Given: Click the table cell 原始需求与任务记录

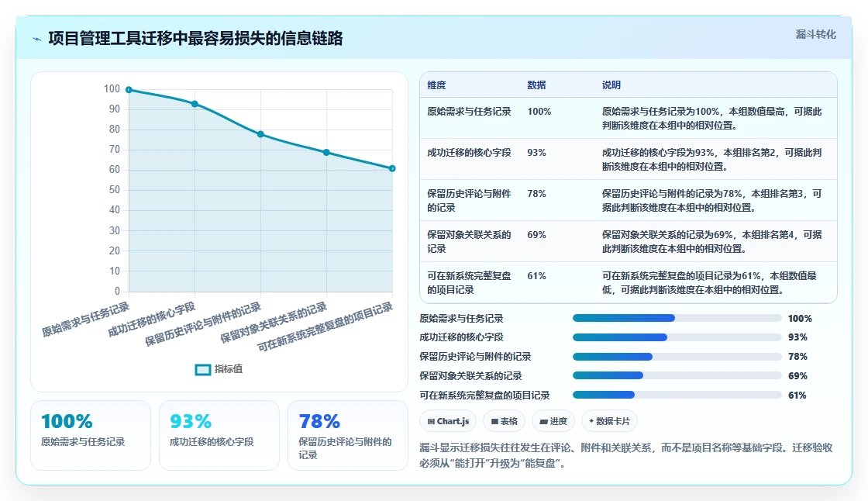Looking at the screenshot, I should 469,112.
